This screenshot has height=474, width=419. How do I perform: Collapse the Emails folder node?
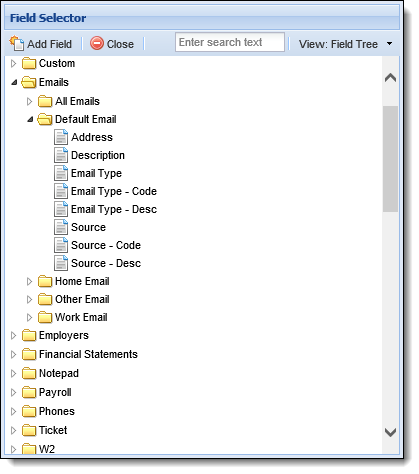(14, 82)
